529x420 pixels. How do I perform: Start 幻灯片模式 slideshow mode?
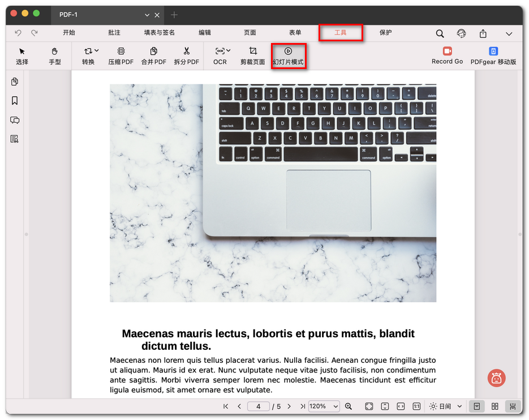288,55
